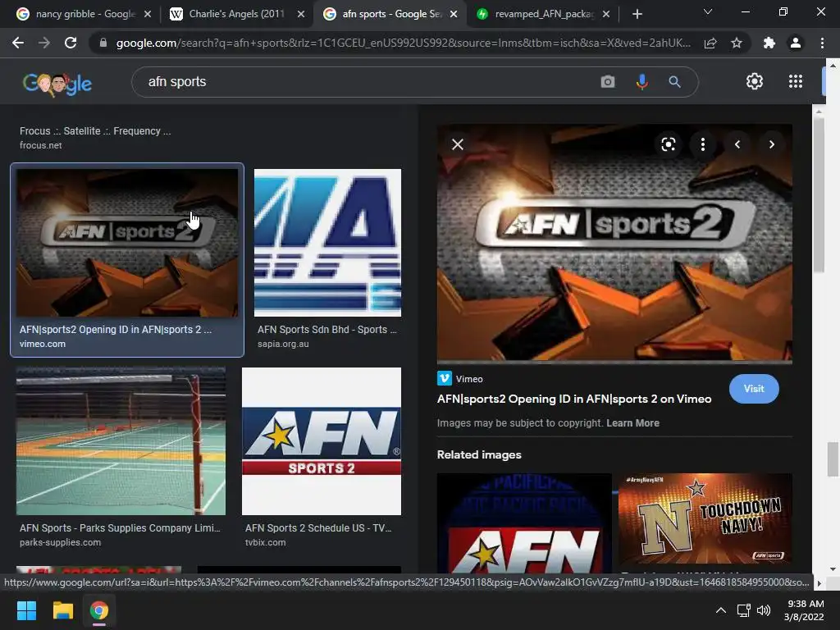
Task: Click the tvbix.com source text
Action: click(265, 542)
